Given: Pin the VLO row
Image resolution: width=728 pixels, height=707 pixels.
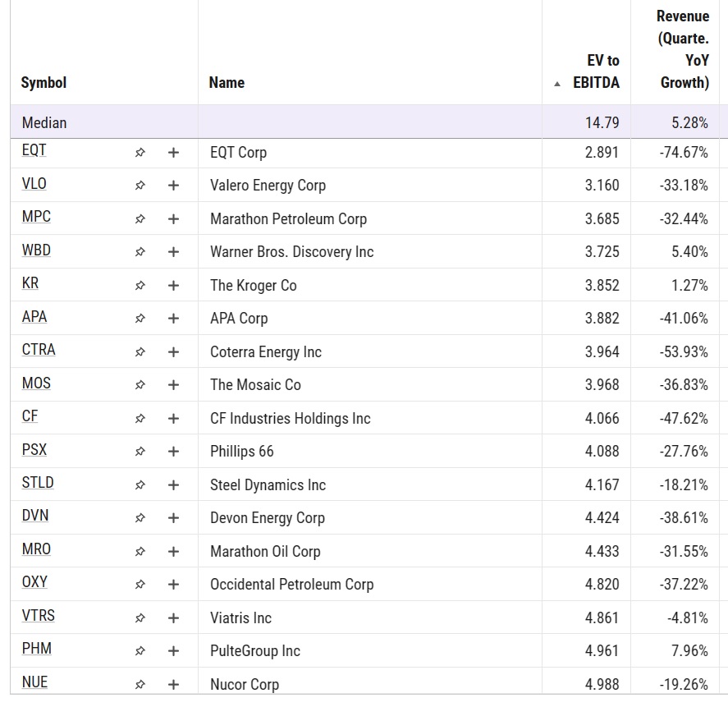Looking at the screenshot, I should pos(140,186).
